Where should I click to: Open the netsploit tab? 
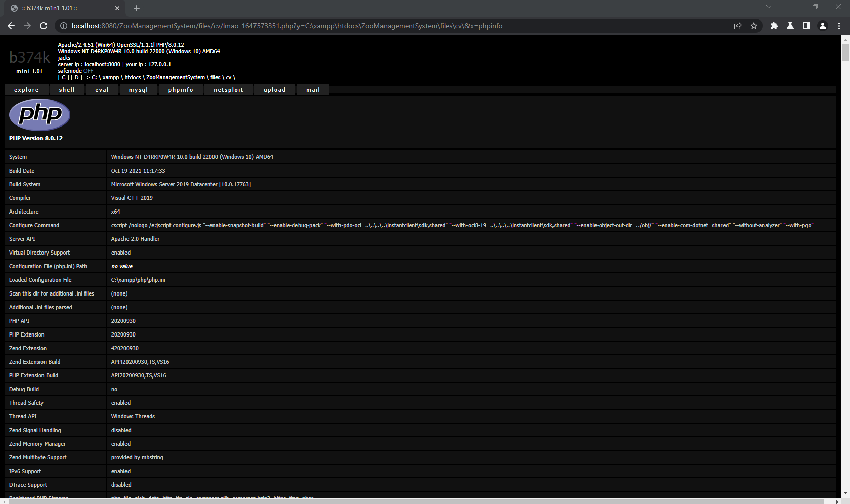[x=229, y=90]
